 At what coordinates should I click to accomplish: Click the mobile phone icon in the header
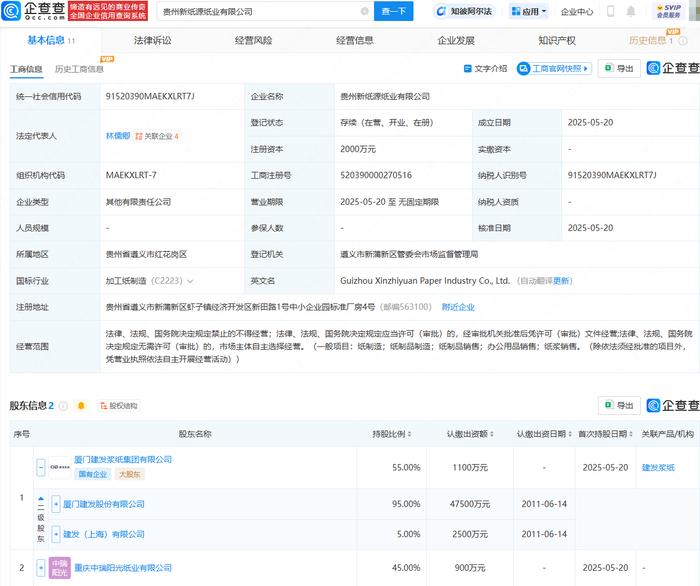pos(611,11)
